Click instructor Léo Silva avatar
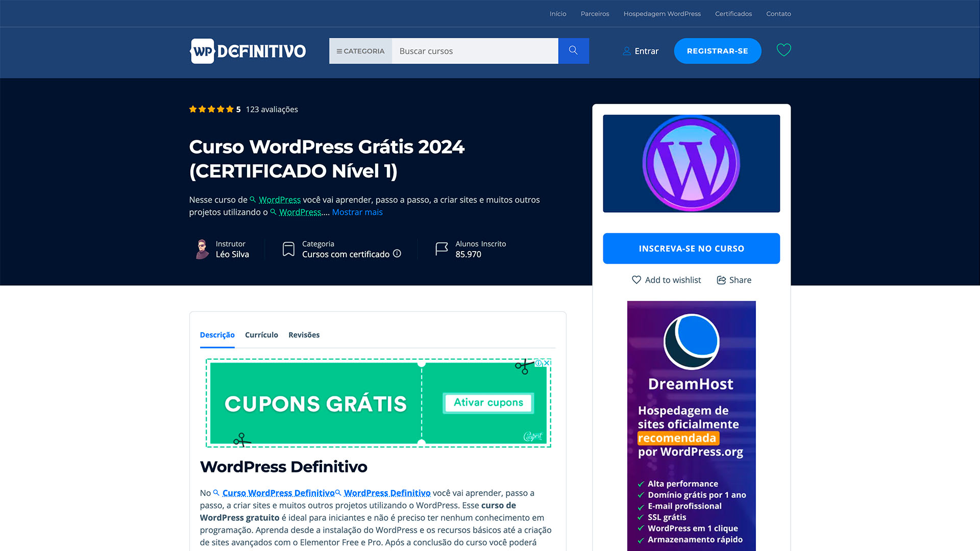980x551 pixels. point(202,249)
